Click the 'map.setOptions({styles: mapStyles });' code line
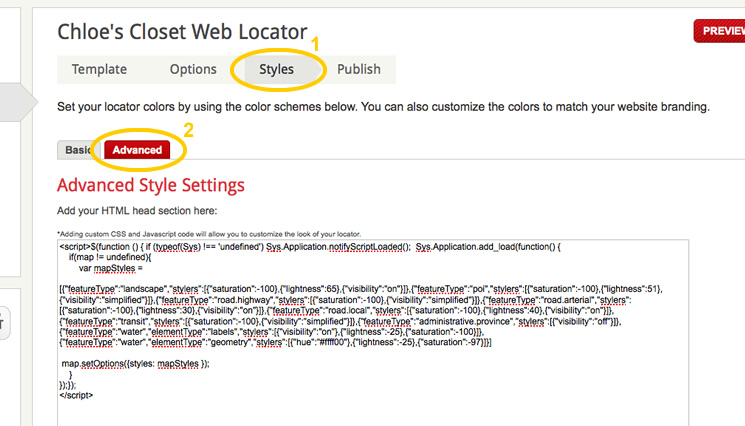745x426 pixels. (x=135, y=364)
